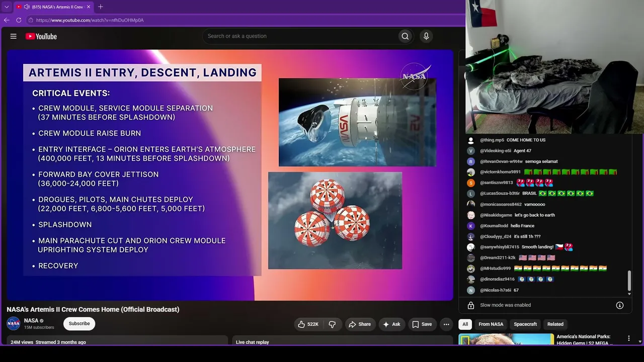
Task: Select the Spacecraft filter chip
Action: 525,324
